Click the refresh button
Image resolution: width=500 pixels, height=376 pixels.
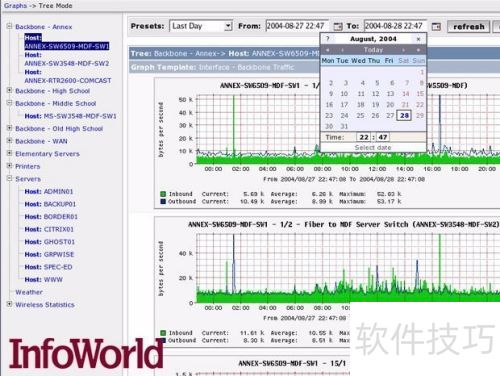(x=469, y=27)
